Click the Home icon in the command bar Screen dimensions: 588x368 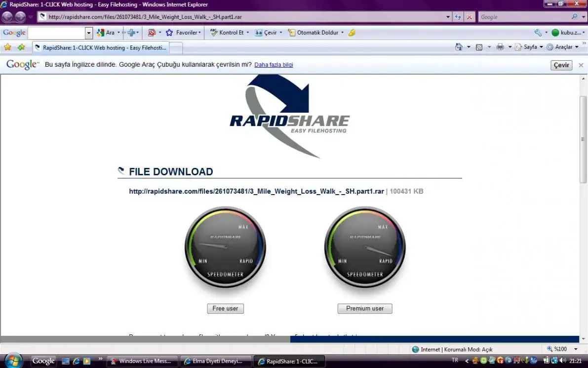point(459,47)
